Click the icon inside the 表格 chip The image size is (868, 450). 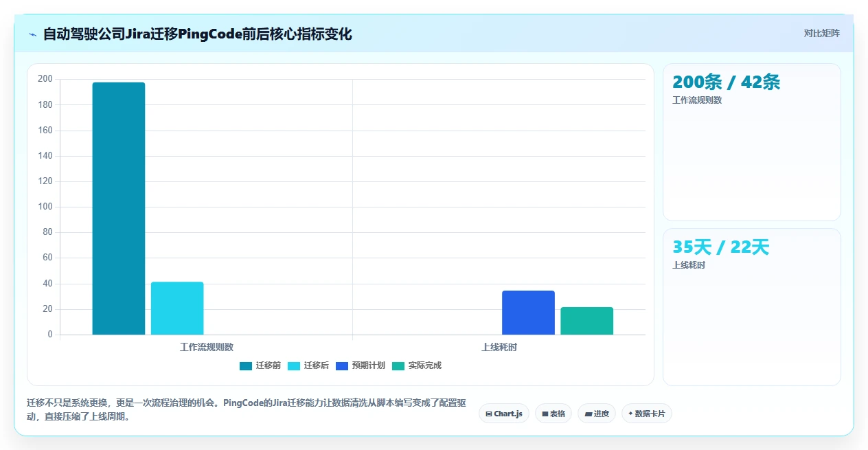coord(545,414)
